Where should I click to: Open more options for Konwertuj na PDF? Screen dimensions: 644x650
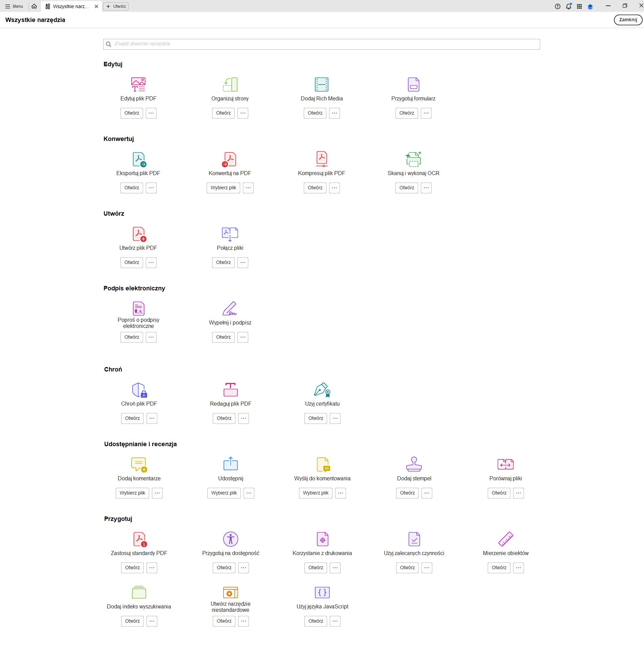point(248,188)
